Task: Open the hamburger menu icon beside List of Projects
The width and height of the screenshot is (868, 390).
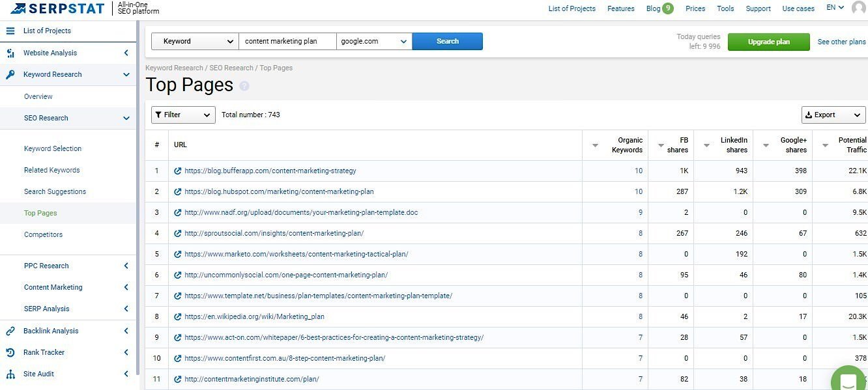Action: (10, 31)
